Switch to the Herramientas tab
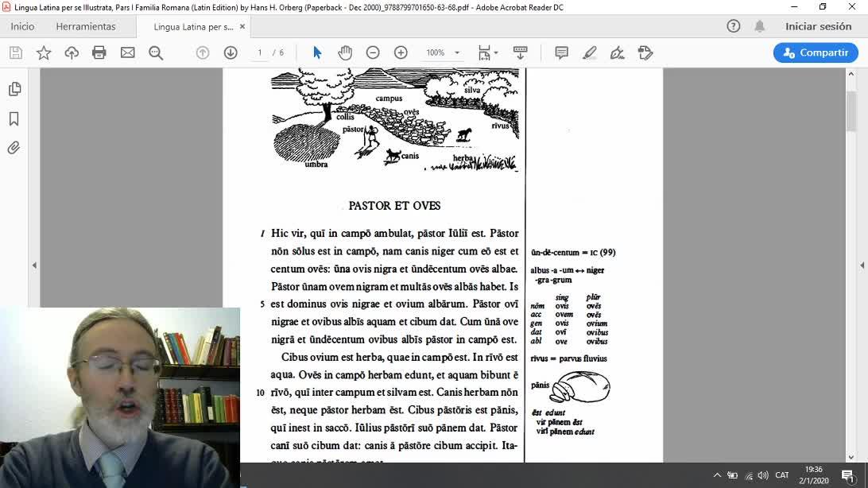Viewport: 868px width, 488px height. tap(86, 26)
